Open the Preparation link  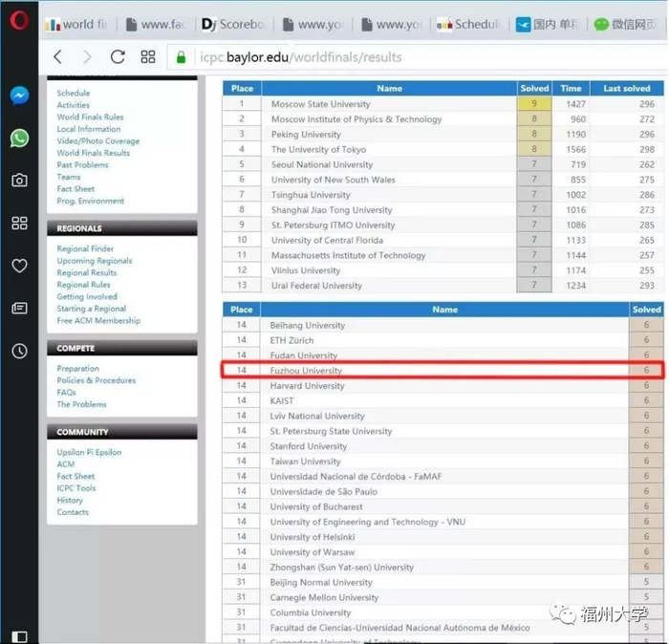pyautogui.click(x=78, y=369)
